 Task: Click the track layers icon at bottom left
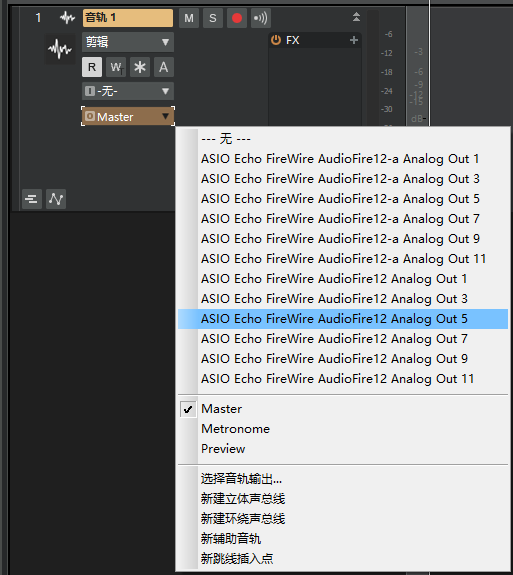[32, 199]
